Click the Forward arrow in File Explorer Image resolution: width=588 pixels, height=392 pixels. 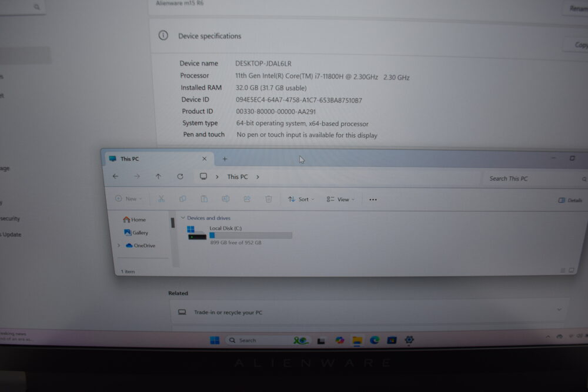(137, 176)
